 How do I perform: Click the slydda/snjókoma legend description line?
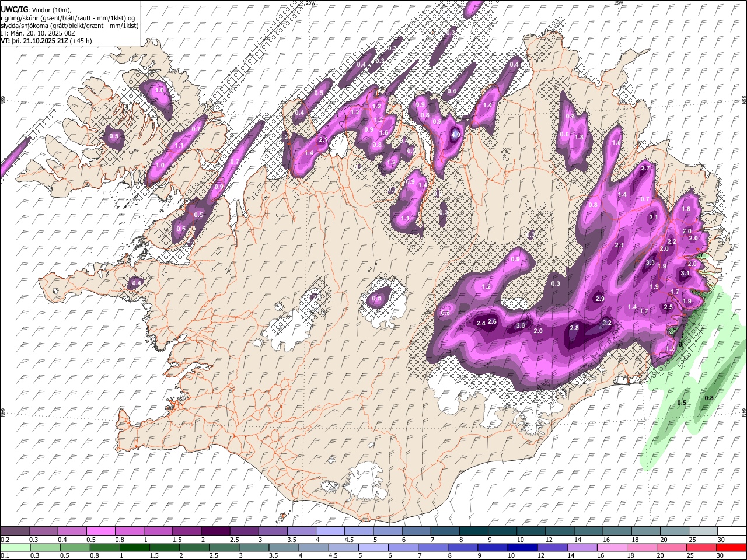click(x=69, y=26)
